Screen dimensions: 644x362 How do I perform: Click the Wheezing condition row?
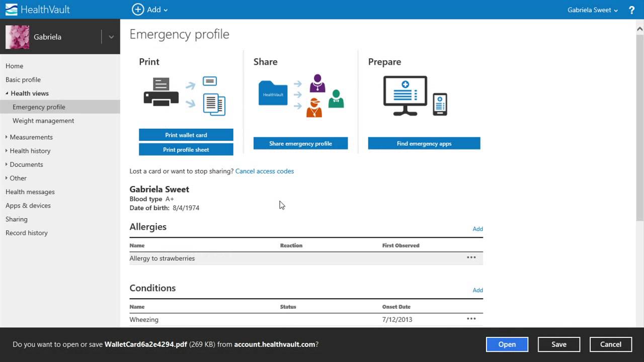306,319
